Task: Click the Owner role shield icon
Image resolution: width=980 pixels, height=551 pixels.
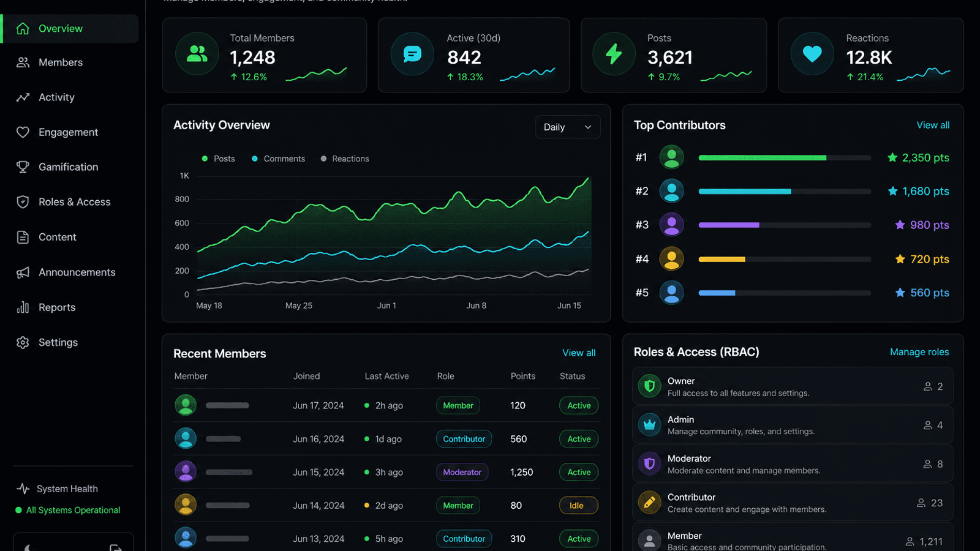Action: click(650, 386)
